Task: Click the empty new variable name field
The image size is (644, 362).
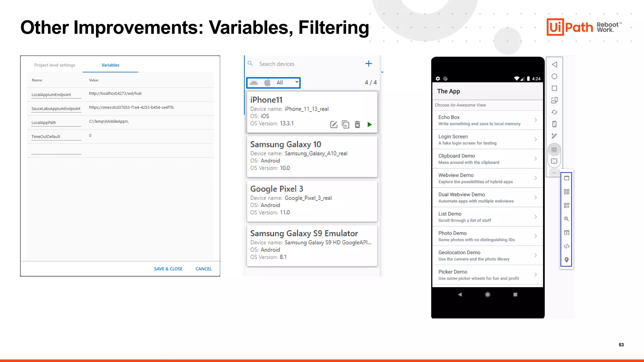Action: (56, 151)
